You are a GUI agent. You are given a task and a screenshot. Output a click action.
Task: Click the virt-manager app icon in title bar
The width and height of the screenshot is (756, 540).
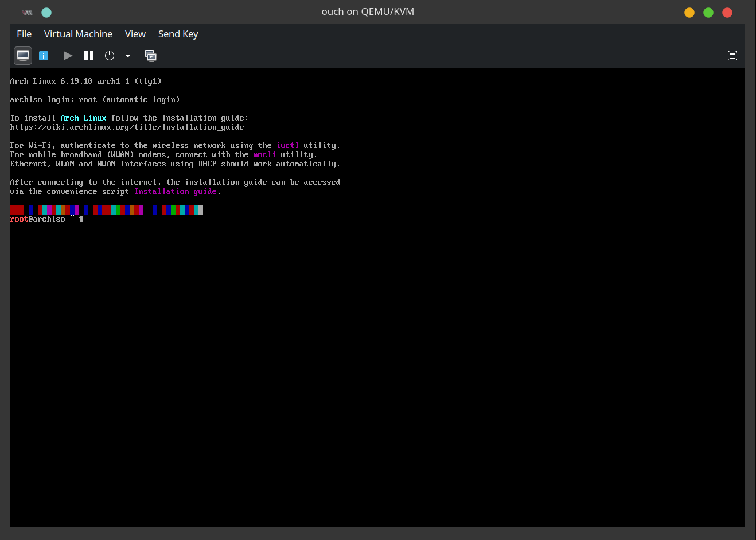[27, 12]
